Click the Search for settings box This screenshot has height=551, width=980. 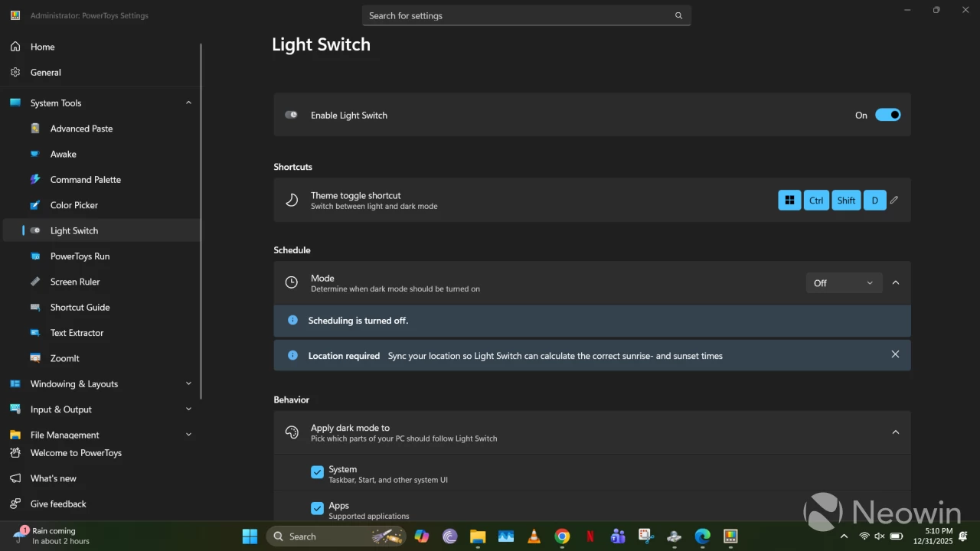pyautogui.click(x=527, y=15)
